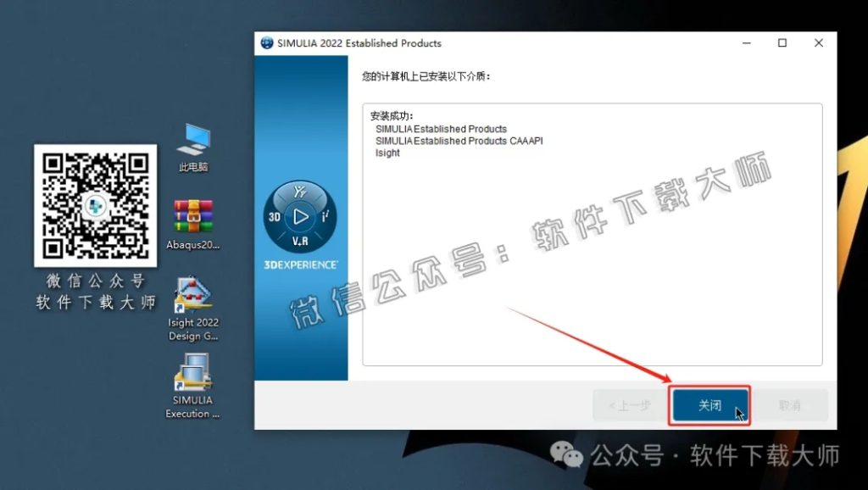The height and width of the screenshot is (490, 868).
Task: Click the 安装成功 success message text
Action: click(390, 117)
